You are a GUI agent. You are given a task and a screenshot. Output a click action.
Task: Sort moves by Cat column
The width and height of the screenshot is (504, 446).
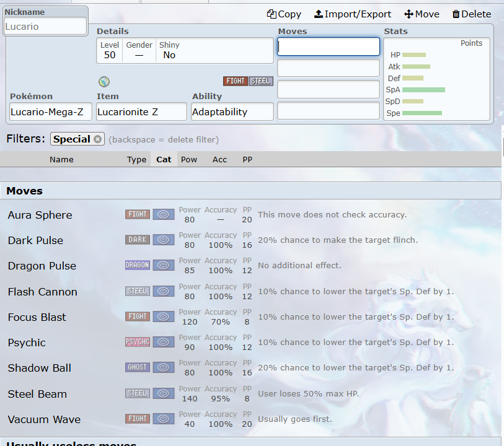[x=164, y=160]
